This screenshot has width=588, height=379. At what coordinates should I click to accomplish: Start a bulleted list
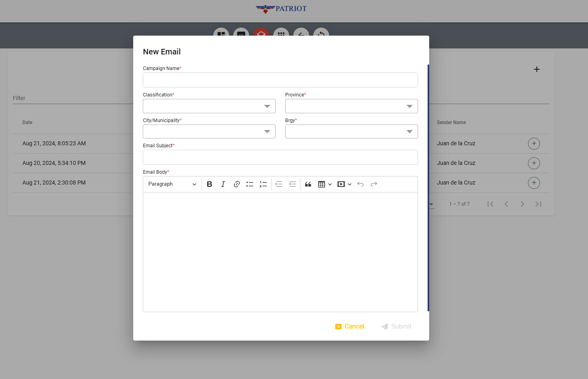pyautogui.click(x=250, y=184)
